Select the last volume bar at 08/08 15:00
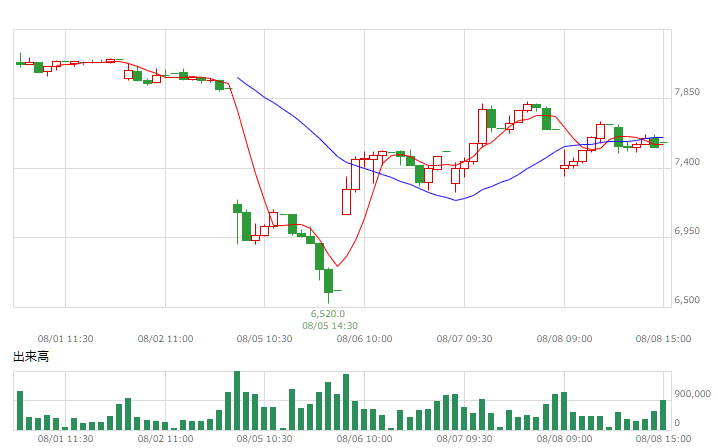Screen dimensions: 718x448 tap(663, 415)
